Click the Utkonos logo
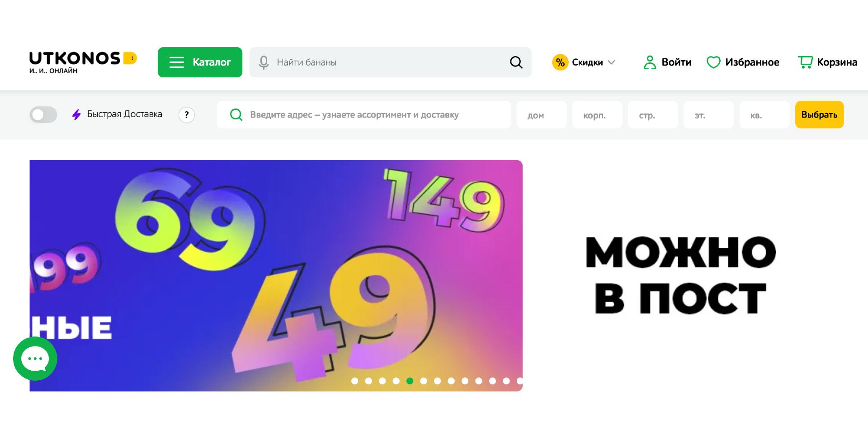Image resolution: width=868 pixels, height=434 pixels. pyautogui.click(x=83, y=62)
